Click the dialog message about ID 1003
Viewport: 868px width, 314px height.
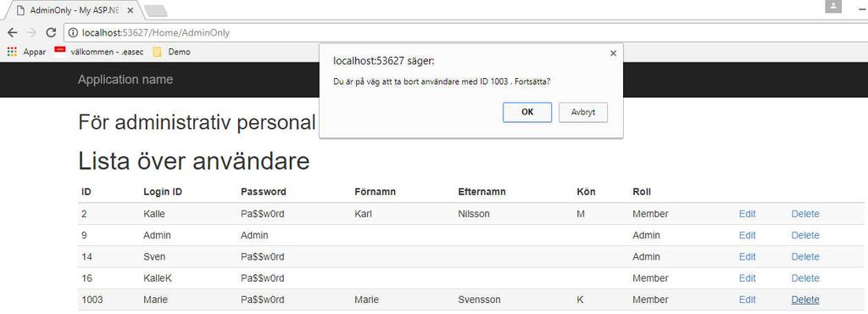pos(441,82)
